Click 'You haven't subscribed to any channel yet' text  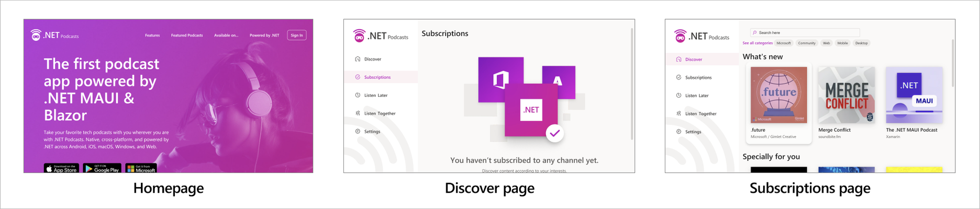[524, 160]
